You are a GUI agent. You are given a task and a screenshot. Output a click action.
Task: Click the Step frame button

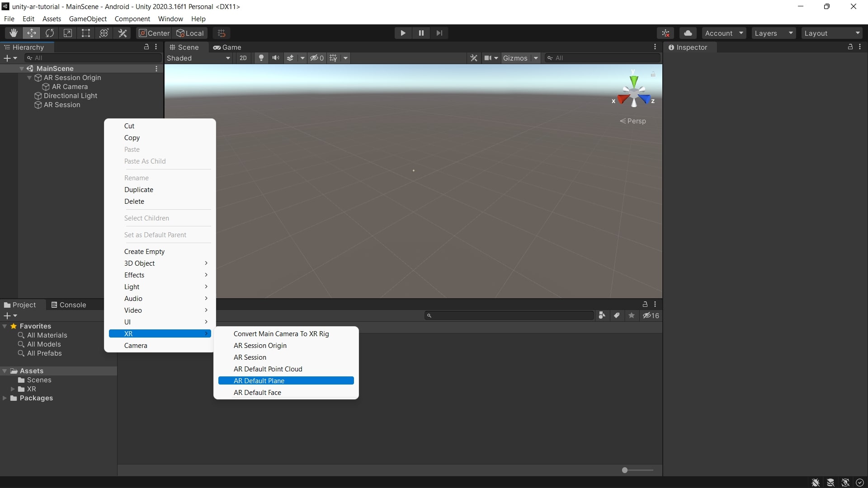[x=439, y=33]
